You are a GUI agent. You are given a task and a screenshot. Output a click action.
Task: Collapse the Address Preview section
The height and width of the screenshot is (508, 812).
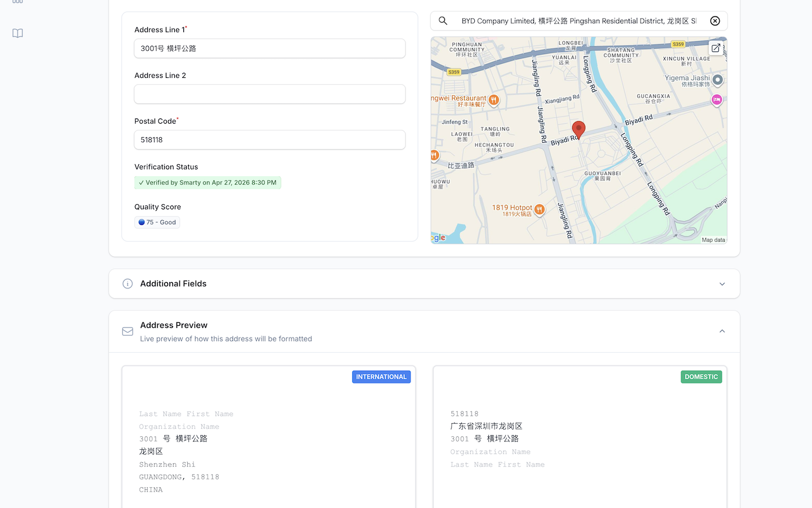pyautogui.click(x=722, y=331)
